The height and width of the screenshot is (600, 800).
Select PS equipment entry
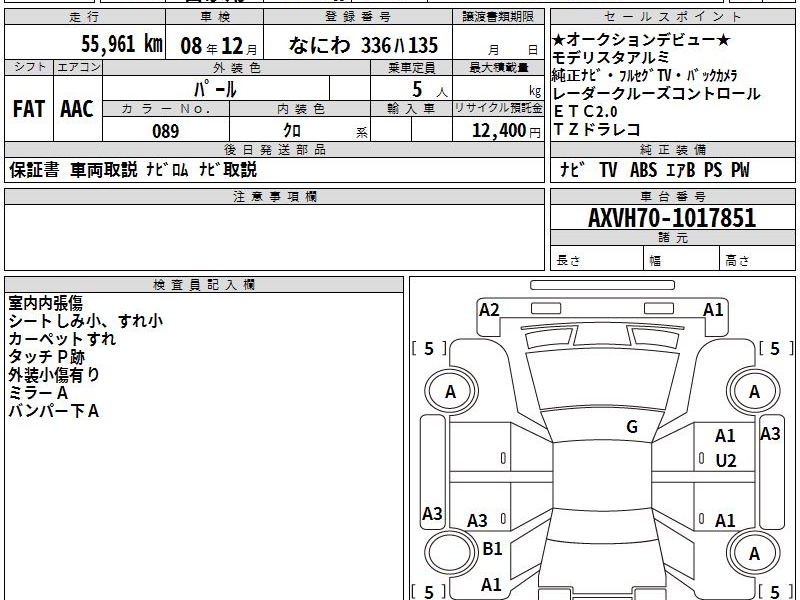tap(713, 170)
